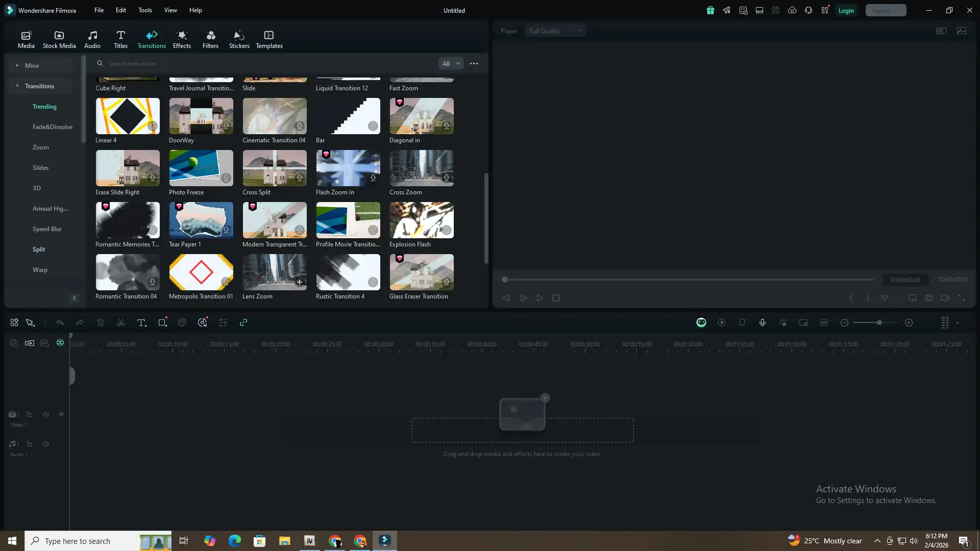Click the voiceover microphone icon

762,322
